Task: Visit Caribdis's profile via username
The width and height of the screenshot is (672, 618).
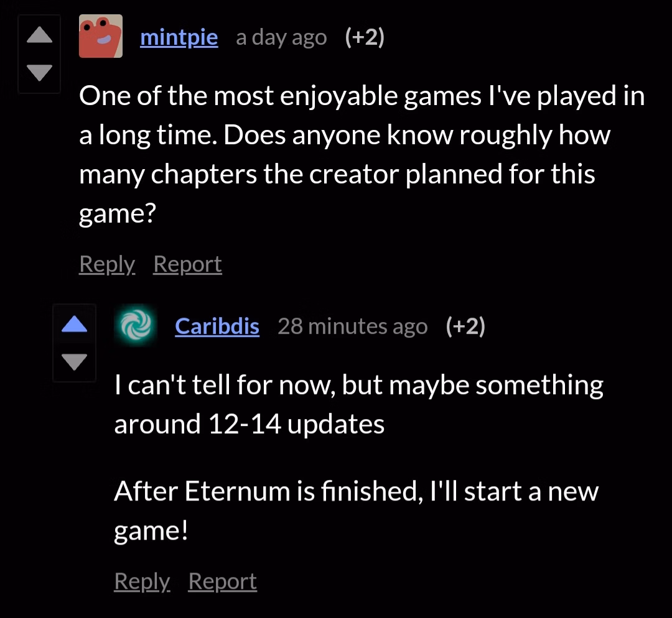Action: 217,326
